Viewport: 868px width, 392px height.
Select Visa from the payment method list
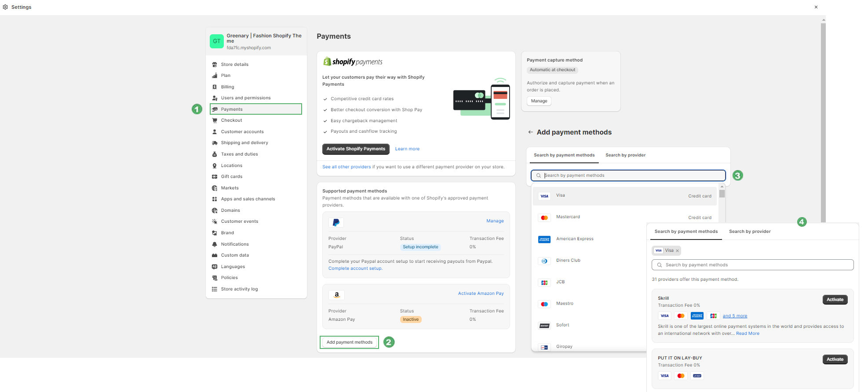click(x=625, y=196)
